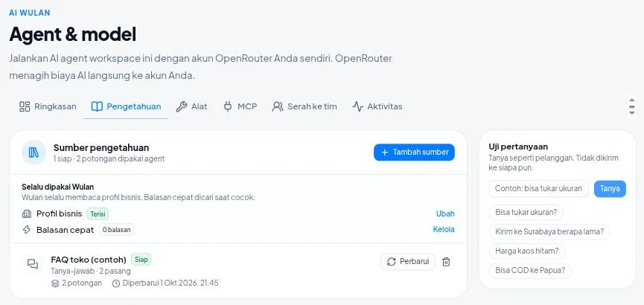Select the Pengetahuan tab
Viewport: 644px width, 305px height.
pyautogui.click(x=126, y=106)
